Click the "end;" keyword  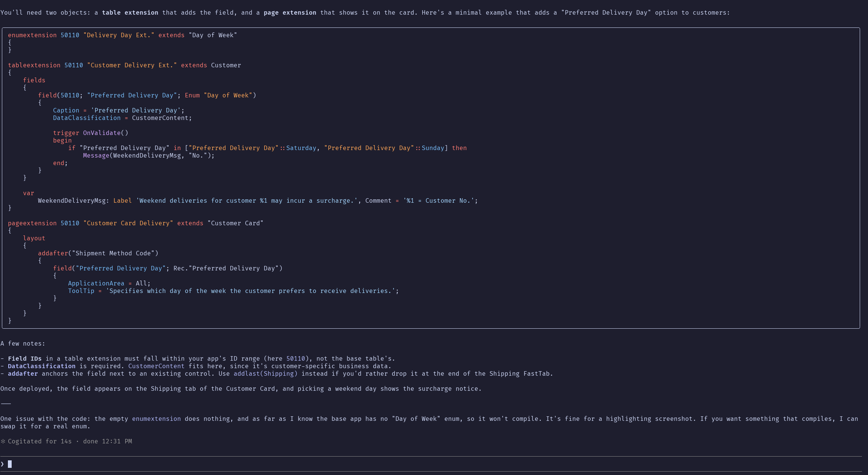tap(60, 163)
